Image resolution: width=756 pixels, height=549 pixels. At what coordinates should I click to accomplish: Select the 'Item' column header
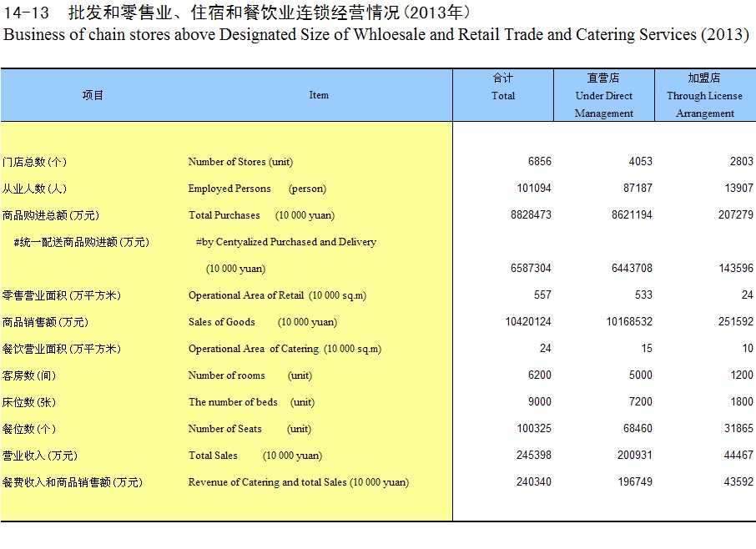pyautogui.click(x=319, y=95)
